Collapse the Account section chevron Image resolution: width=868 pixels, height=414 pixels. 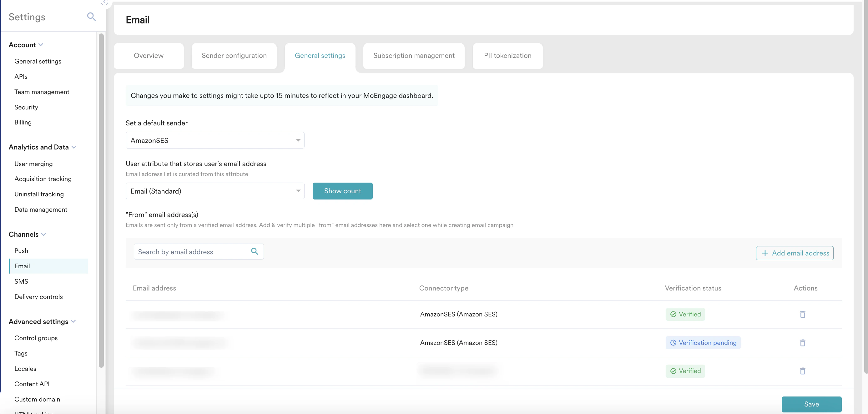(41, 44)
